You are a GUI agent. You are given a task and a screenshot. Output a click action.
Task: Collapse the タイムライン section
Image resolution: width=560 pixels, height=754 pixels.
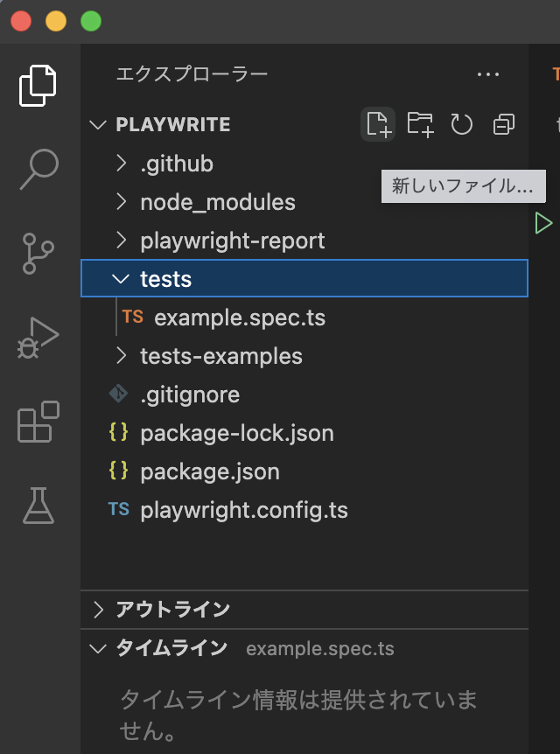pos(98,649)
